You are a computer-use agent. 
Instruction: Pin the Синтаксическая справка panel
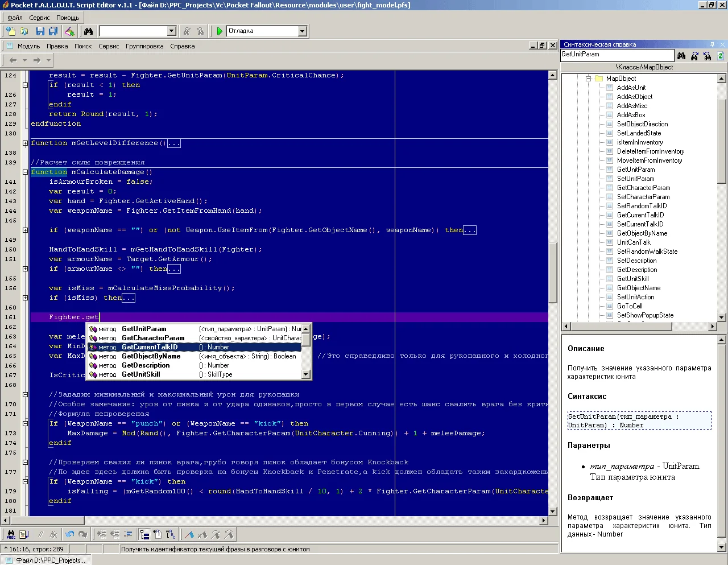pyautogui.click(x=712, y=44)
